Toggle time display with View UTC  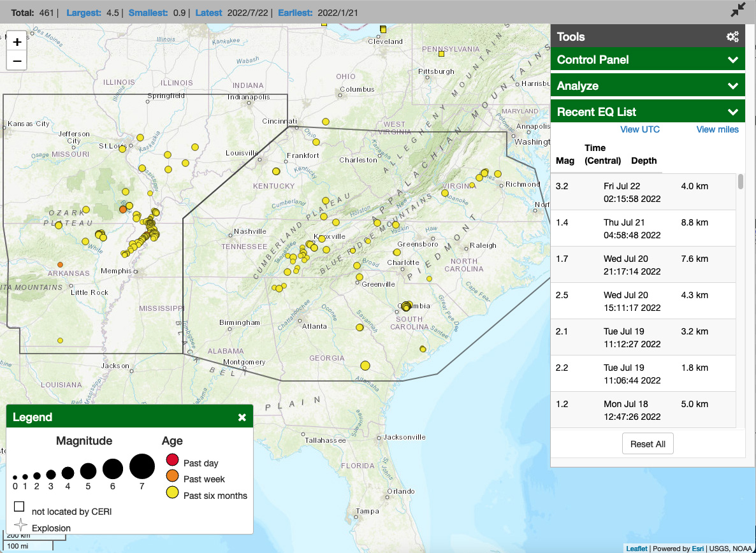[x=640, y=129]
